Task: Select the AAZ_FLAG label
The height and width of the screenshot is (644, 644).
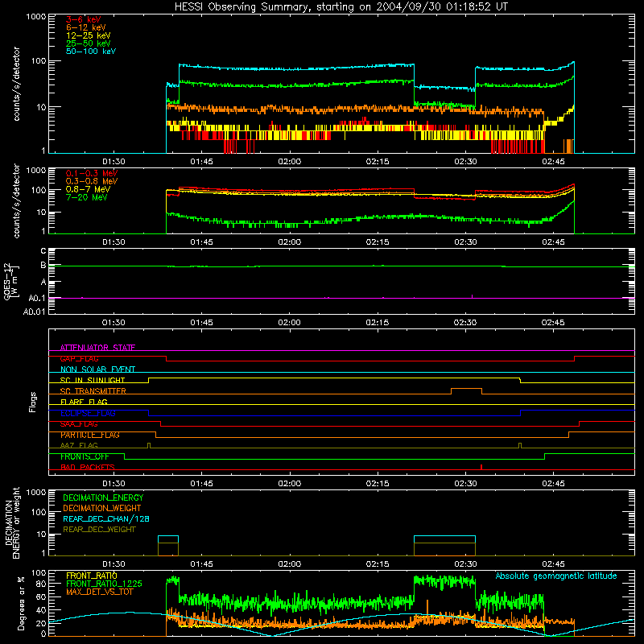Action: tap(79, 445)
